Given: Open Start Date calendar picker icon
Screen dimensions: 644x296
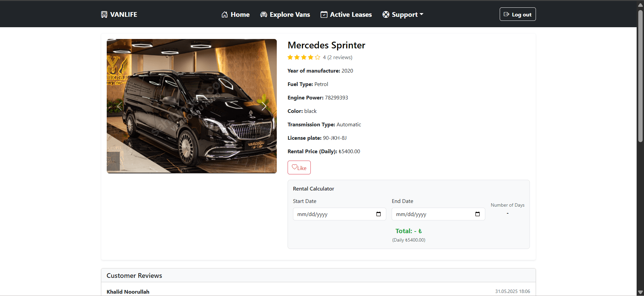Looking at the screenshot, I should coord(379,214).
